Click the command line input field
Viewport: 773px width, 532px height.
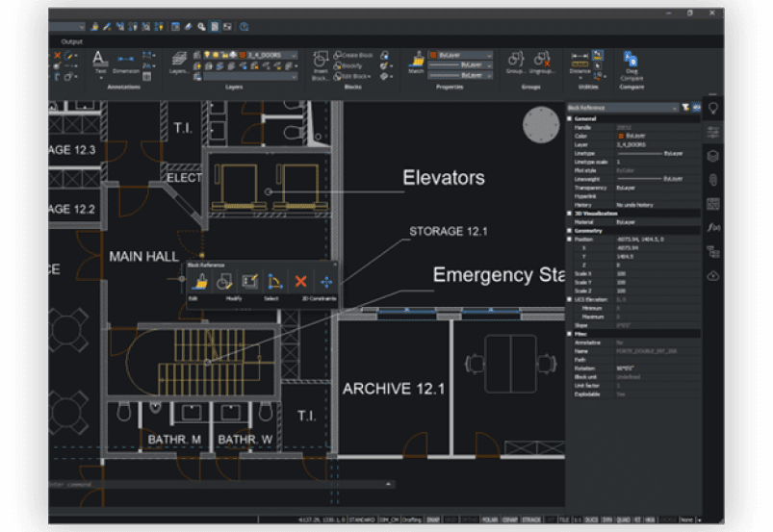coord(193,485)
